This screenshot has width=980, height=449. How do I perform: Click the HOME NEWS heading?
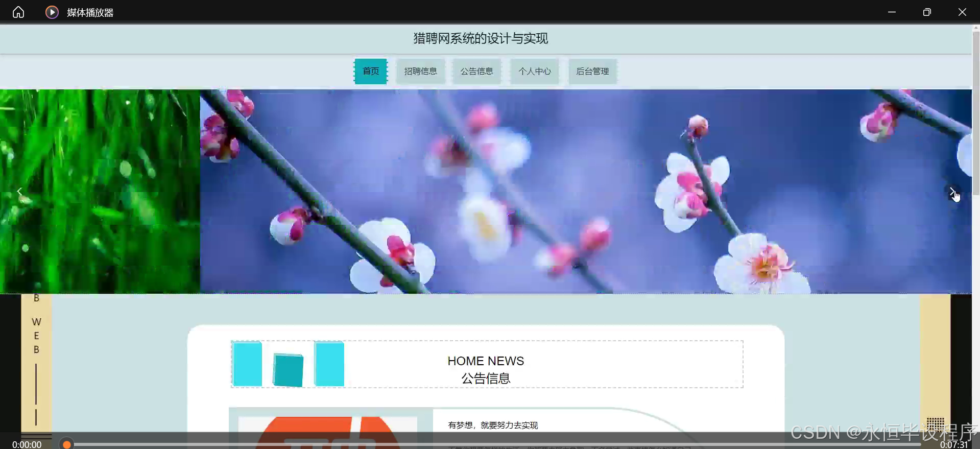486,361
